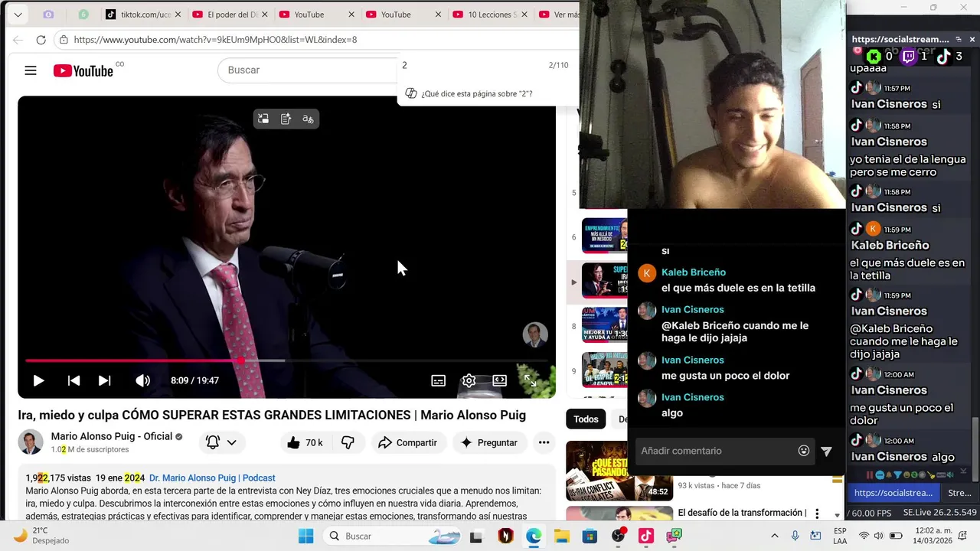
Task: Open El desafío de la transformación video title
Action: click(742, 513)
